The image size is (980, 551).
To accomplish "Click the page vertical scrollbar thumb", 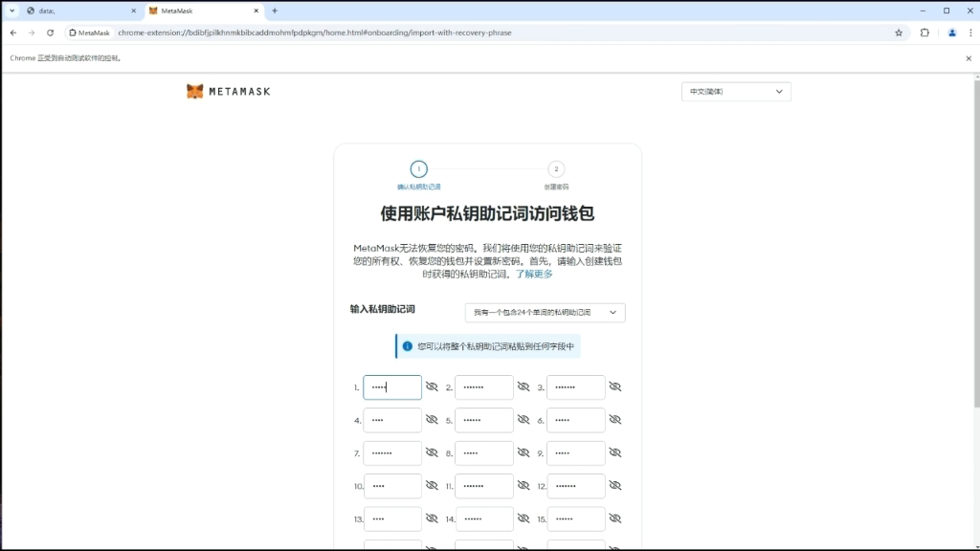I will 977,244.
